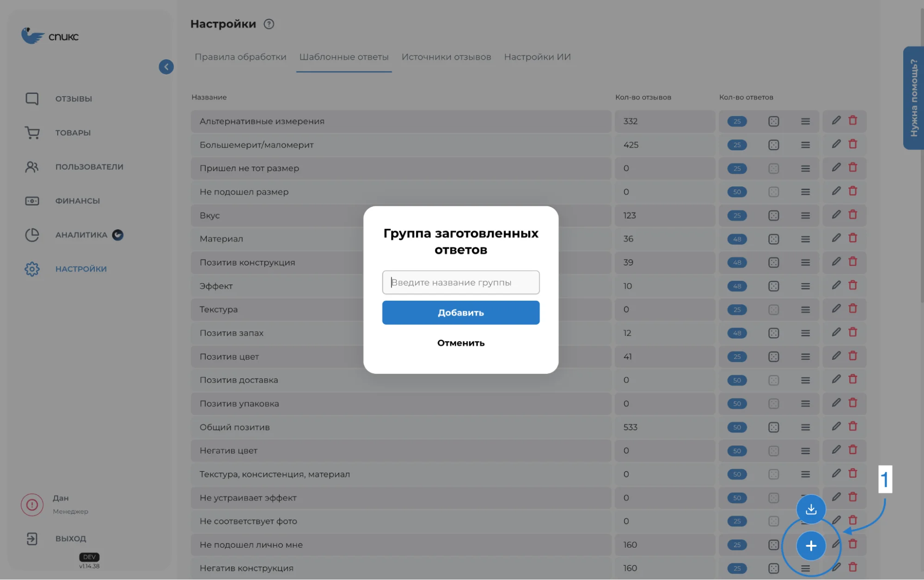The image size is (924, 580).
Task: Open the list menu for Позитив цвет row
Action: pyautogui.click(x=805, y=357)
